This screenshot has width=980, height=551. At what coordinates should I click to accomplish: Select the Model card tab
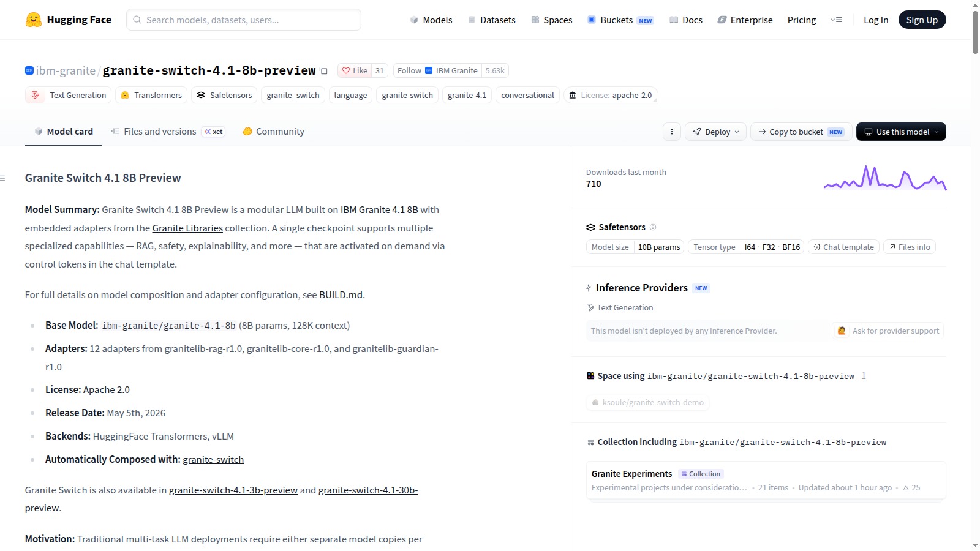64,132
